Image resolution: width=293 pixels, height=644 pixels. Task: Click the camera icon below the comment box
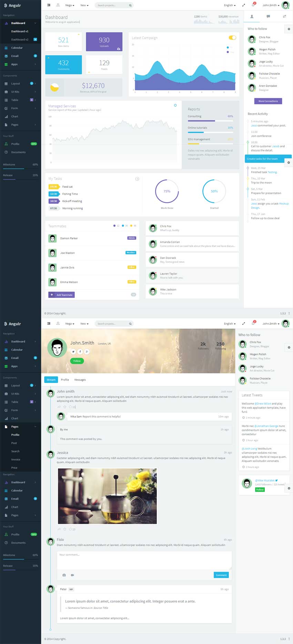[x=64, y=575]
